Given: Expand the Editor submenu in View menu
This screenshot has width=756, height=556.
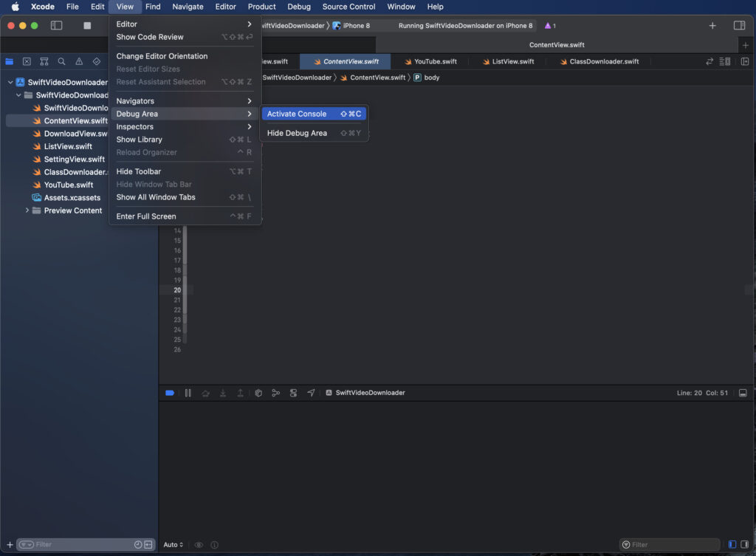Looking at the screenshot, I should pos(184,24).
